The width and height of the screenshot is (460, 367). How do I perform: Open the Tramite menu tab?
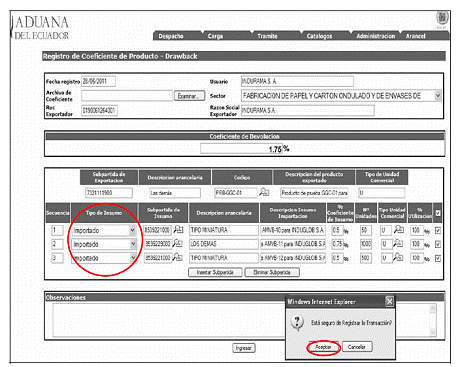267,36
